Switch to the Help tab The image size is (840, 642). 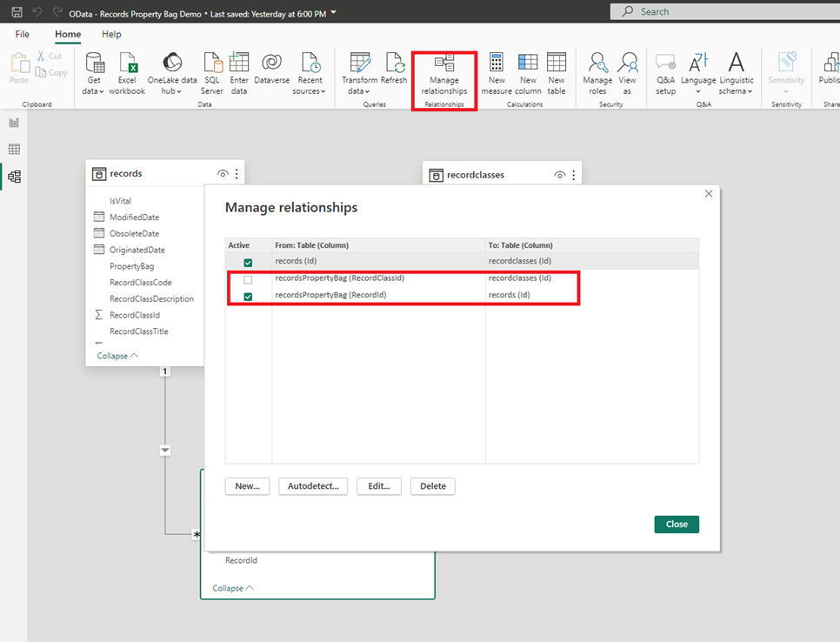(111, 34)
